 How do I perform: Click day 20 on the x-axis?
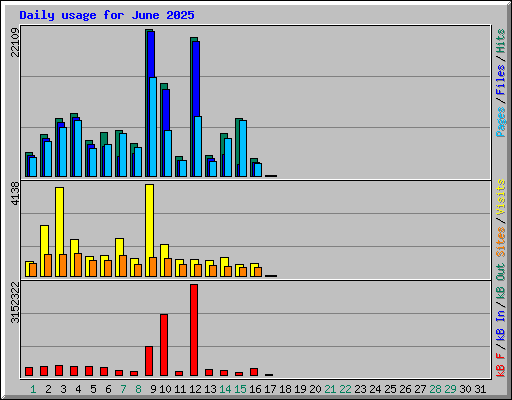315,389
